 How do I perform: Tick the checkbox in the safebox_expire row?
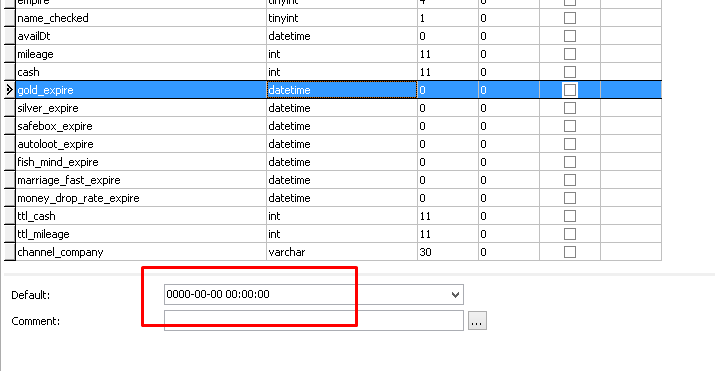(x=570, y=126)
